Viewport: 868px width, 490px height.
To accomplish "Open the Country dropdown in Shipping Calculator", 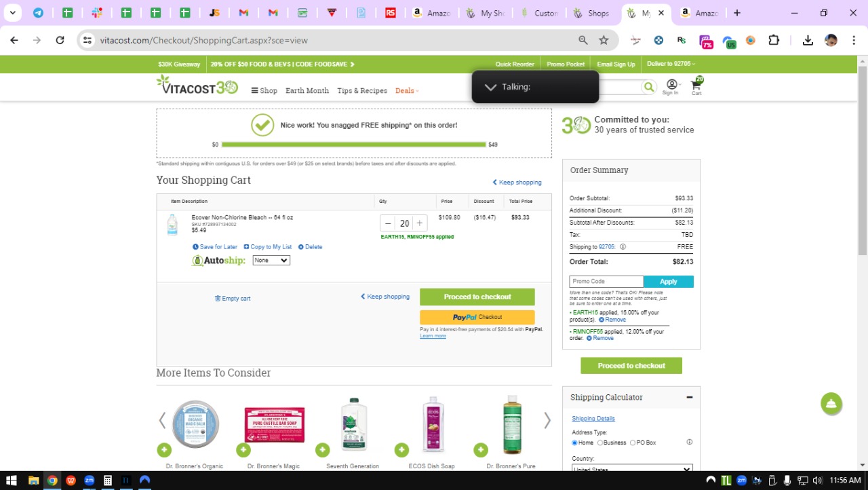I will pyautogui.click(x=632, y=469).
